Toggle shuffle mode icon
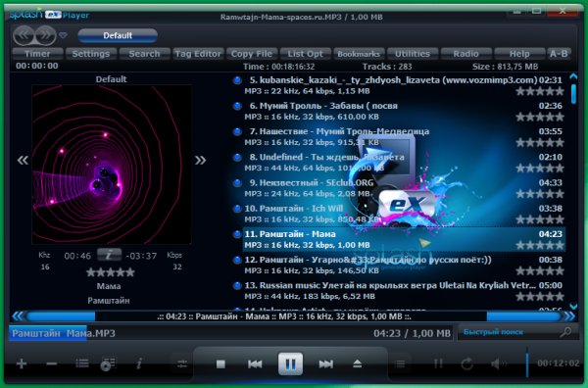 (x=438, y=364)
